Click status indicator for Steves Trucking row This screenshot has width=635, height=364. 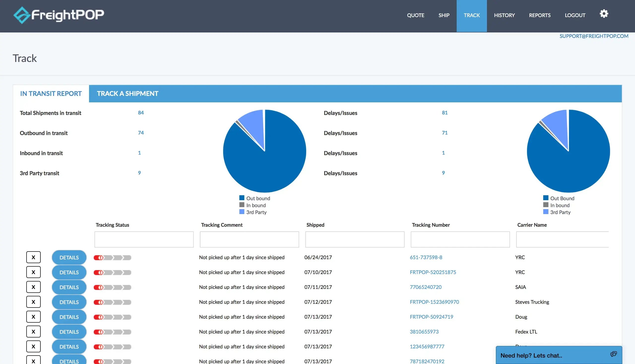click(x=112, y=302)
